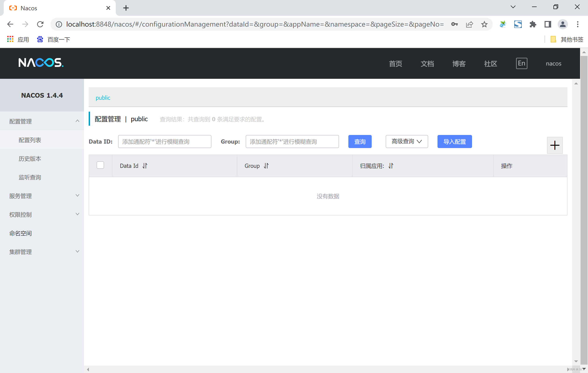Open the 其他书签 folder
The image size is (588, 373).
tap(567, 39)
